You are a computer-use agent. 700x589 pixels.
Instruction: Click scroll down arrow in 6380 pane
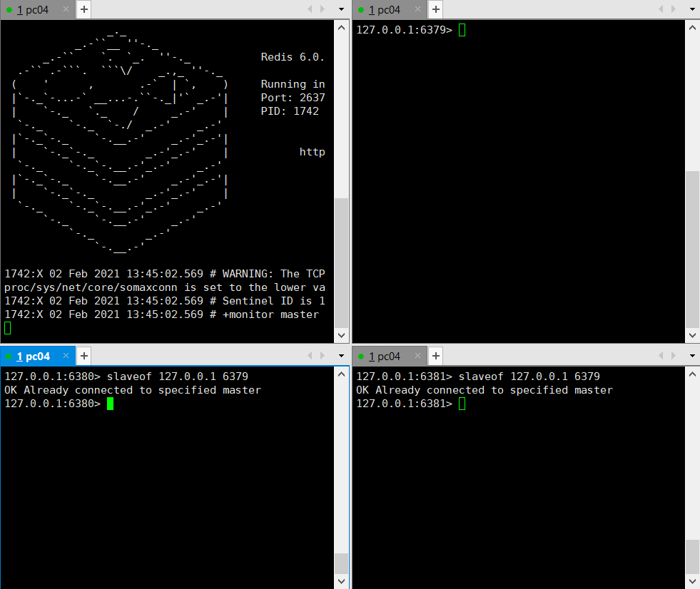click(x=342, y=581)
